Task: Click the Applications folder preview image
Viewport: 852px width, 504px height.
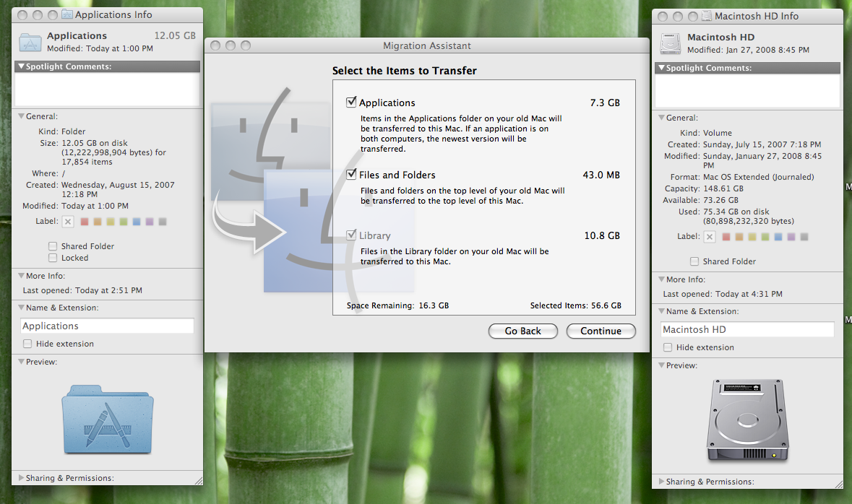Action: coord(108,420)
